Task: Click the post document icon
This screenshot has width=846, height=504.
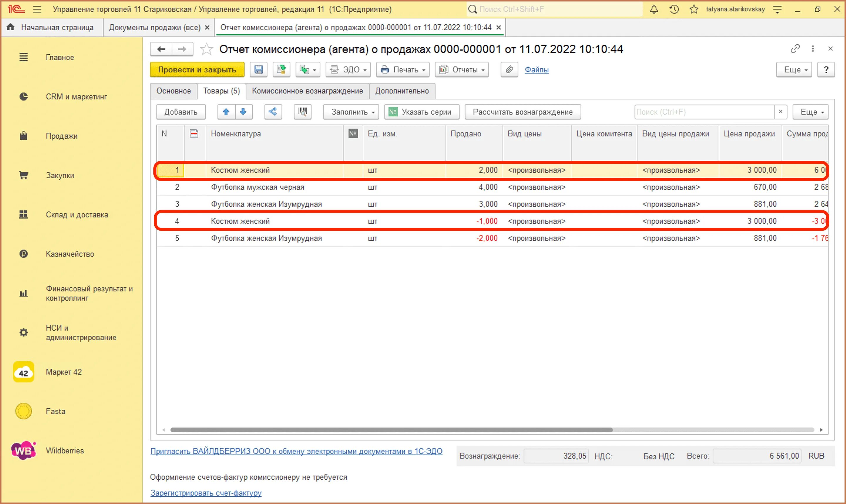Action: (x=281, y=70)
